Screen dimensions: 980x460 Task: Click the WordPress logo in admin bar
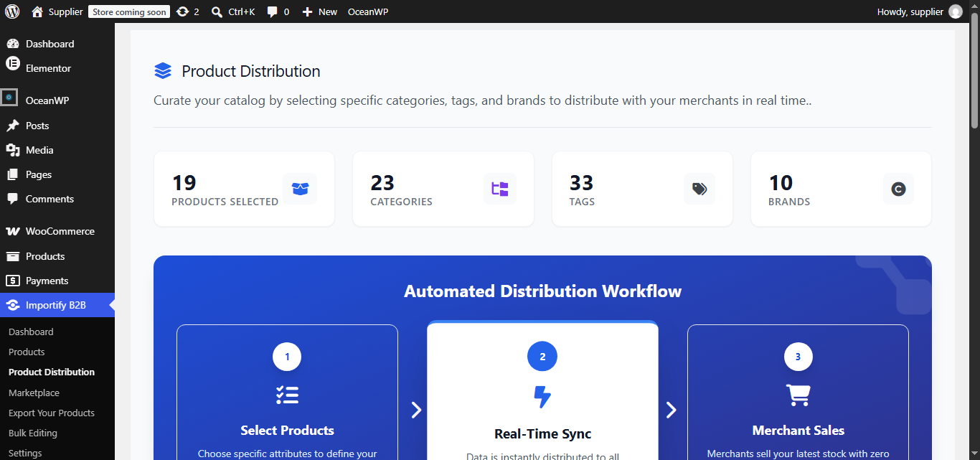[x=12, y=11]
